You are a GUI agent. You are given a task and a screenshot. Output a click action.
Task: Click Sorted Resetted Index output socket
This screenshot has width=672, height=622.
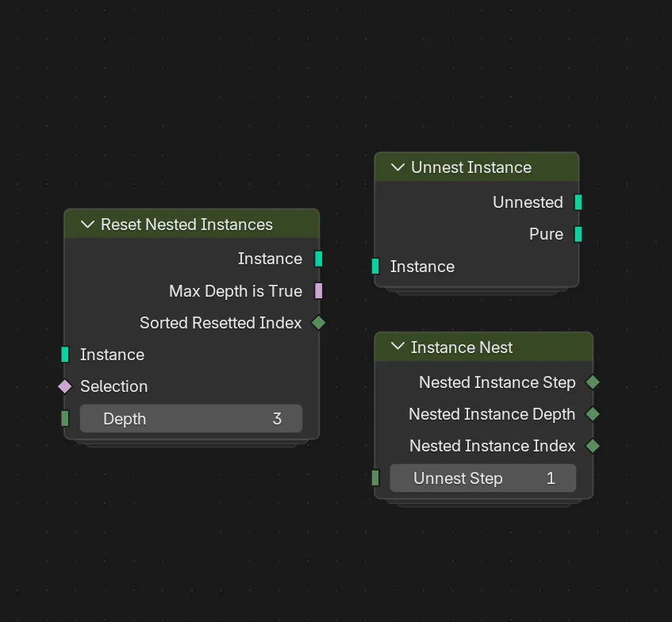pyautogui.click(x=318, y=322)
